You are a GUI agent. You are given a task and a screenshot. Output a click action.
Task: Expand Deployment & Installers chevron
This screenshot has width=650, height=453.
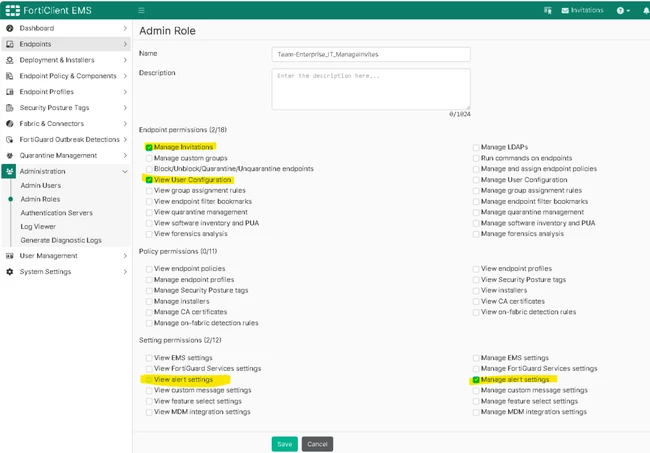(125, 60)
